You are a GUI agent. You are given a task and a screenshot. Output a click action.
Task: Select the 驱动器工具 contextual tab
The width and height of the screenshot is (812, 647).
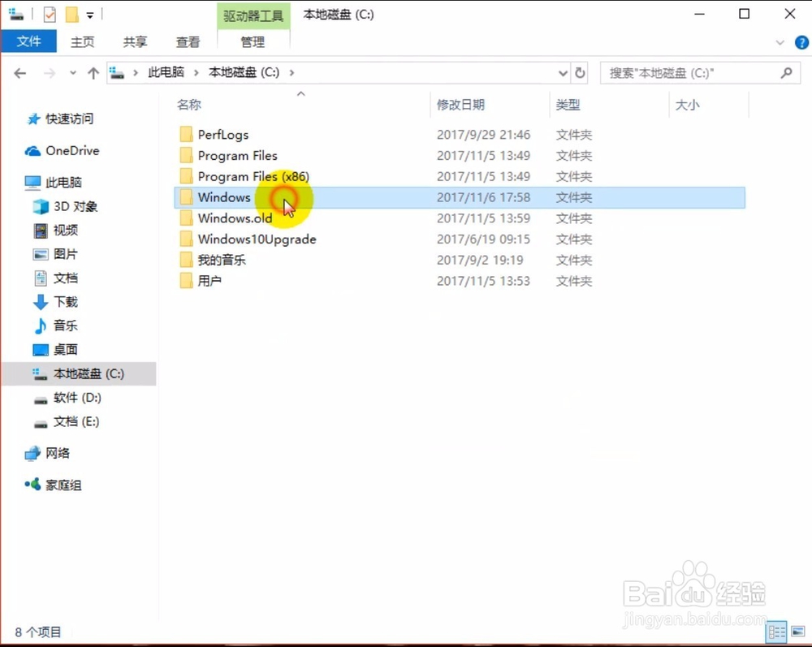(253, 15)
